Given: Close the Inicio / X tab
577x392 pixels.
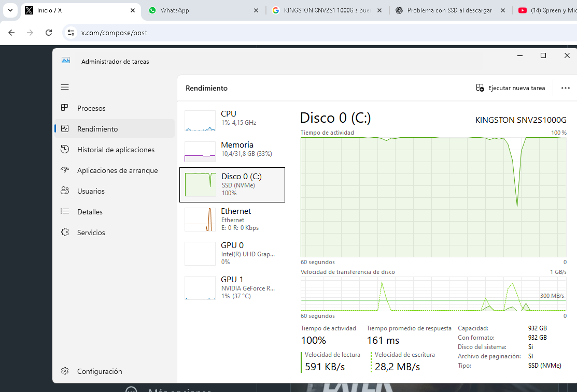Looking at the screenshot, I should (133, 10).
